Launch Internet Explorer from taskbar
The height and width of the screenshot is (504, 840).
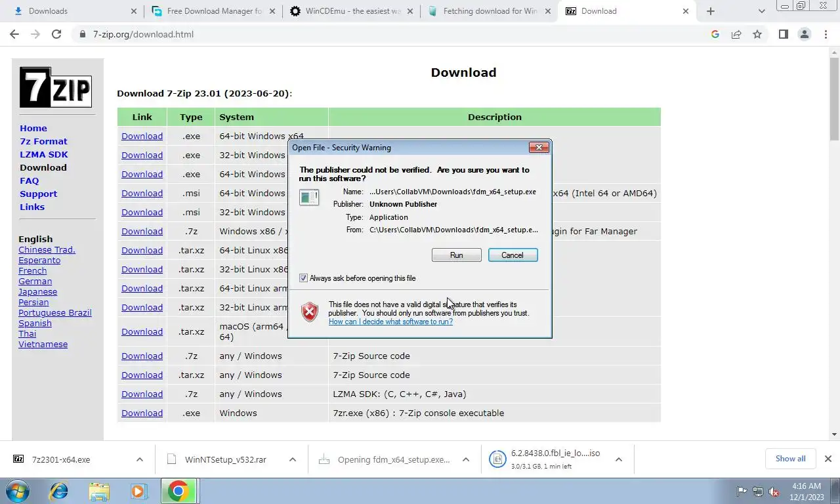coord(59,491)
